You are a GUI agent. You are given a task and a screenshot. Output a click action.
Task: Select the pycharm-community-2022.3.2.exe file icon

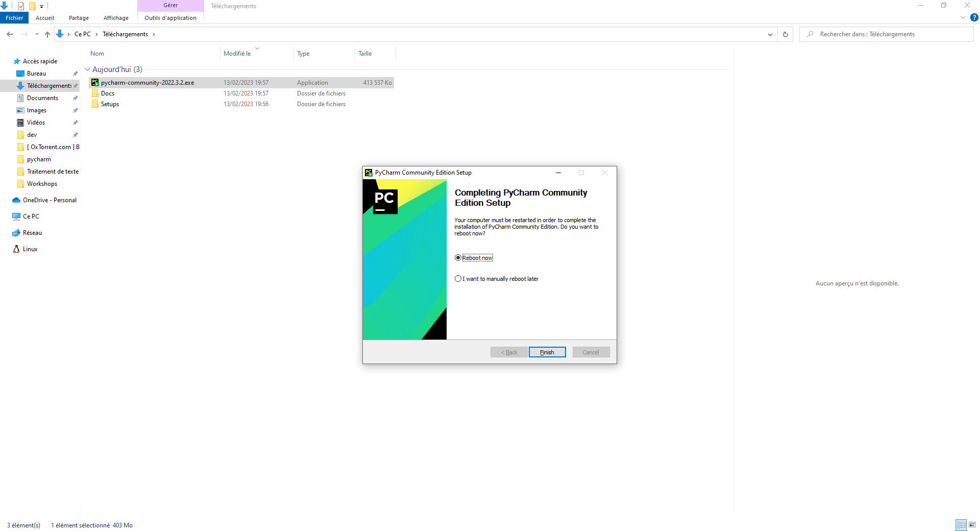95,83
